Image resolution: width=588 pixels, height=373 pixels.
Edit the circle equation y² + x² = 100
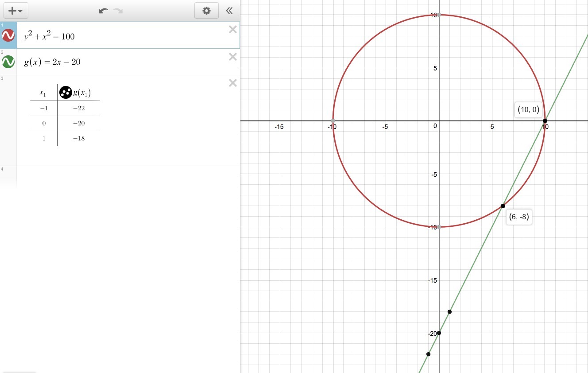tap(49, 36)
